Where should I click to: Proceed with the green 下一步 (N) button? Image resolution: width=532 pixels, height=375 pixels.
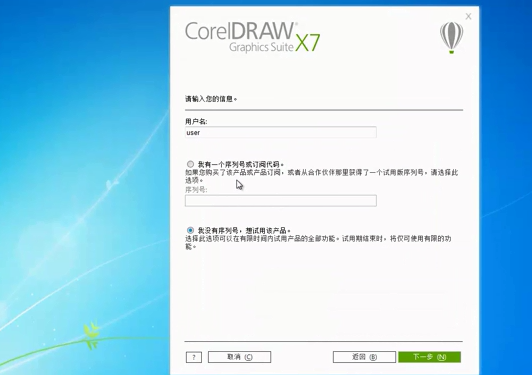[x=430, y=357]
